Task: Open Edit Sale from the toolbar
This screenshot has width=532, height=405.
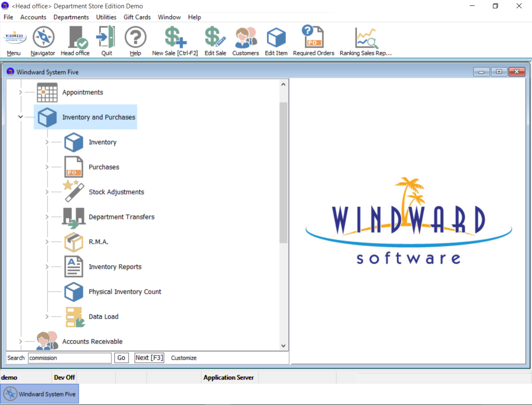Action: coord(215,38)
